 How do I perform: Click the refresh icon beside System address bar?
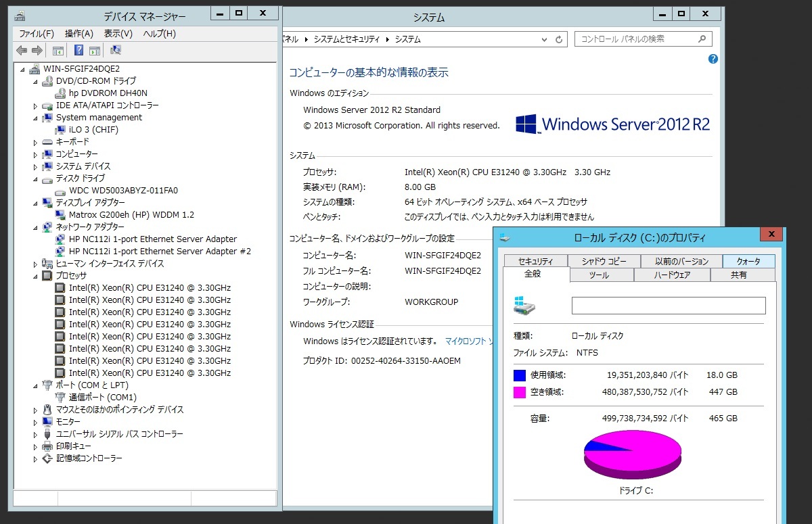[559, 39]
